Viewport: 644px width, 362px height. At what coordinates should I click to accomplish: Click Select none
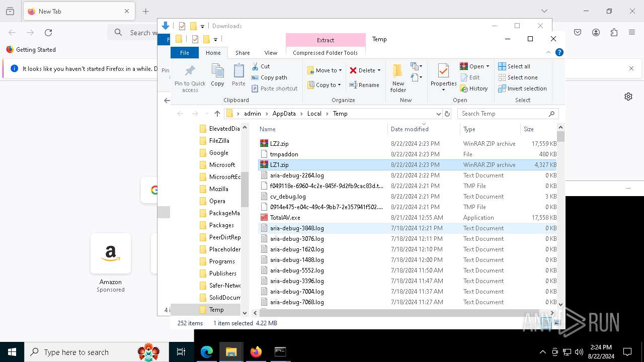[x=518, y=77]
